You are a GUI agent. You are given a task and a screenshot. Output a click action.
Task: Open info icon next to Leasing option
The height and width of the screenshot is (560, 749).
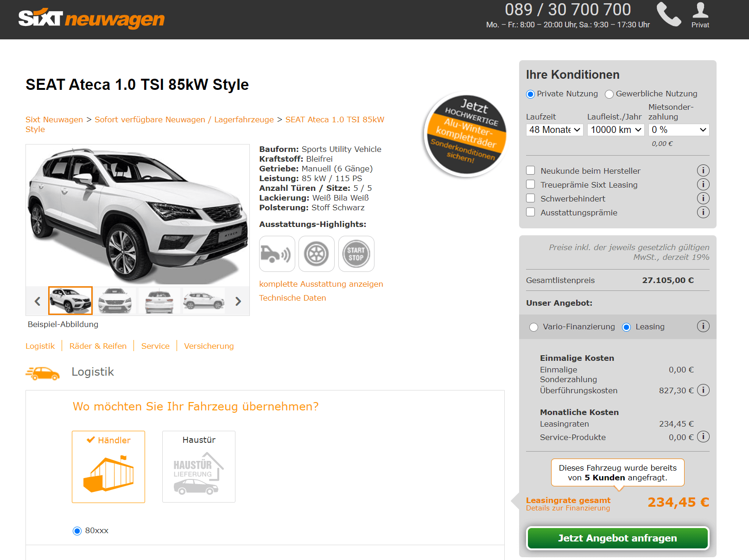tap(703, 326)
